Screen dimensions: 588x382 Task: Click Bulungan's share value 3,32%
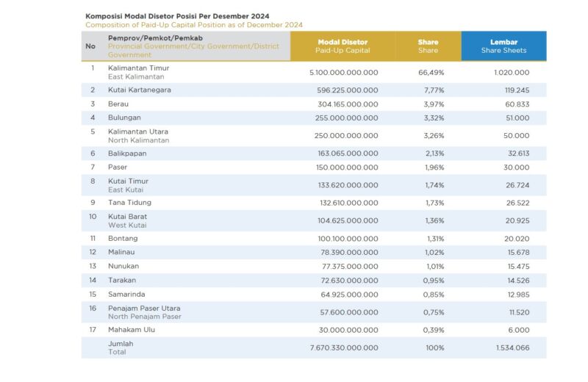pyautogui.click(x=433, y=118)
